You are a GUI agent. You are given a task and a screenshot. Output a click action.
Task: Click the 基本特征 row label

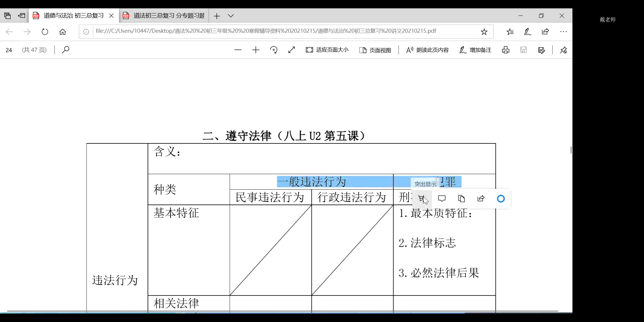177,213
